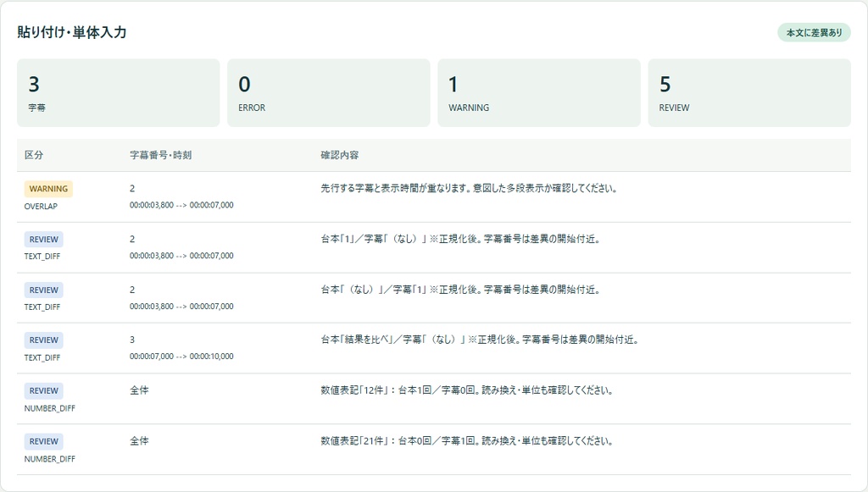868x492 pixels.
Task: Click the OVERLAP label under the WARNING badge
Action: point(41,206)
